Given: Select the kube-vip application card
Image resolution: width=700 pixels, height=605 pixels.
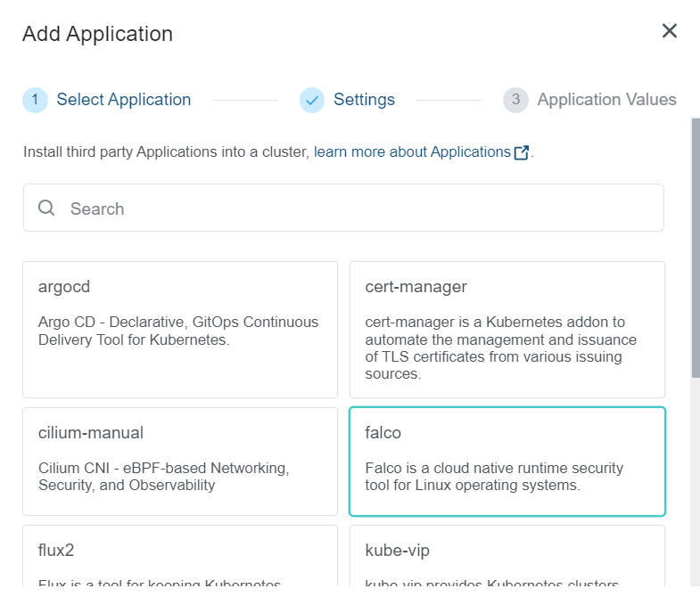Looking at the screenshot, I should [507, 556].
